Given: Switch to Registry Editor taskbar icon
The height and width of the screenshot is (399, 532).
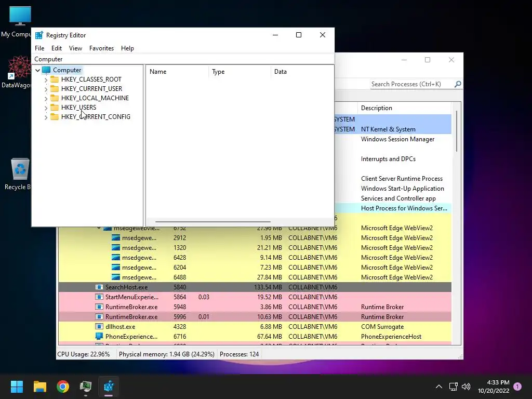Looking at the screenshot, I should pos(109,387).
